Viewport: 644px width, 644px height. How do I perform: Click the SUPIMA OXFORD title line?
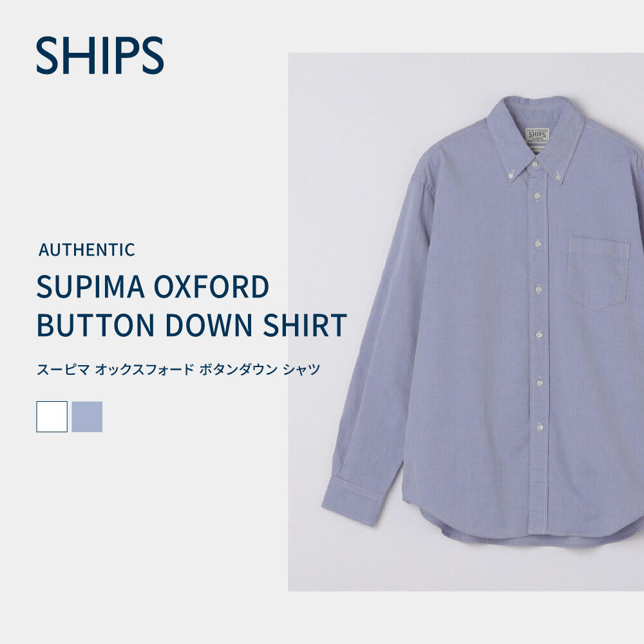[x=153, y=287]
